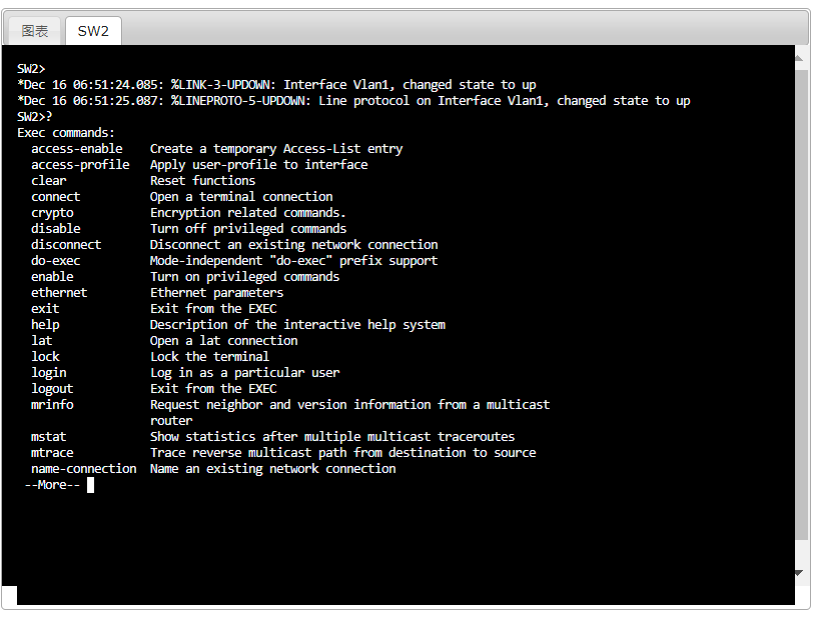Viewport: 820px width, 620px height.
Task: Click the crypto command in the list
Action: (x=52, y=213)
